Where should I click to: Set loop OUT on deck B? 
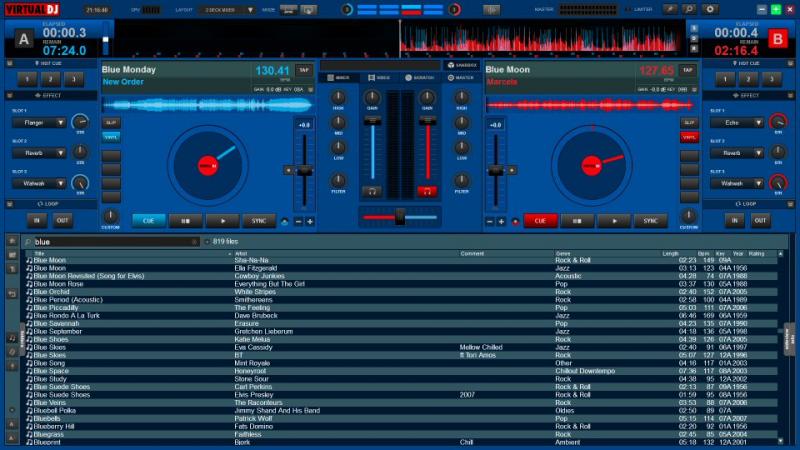760,220
